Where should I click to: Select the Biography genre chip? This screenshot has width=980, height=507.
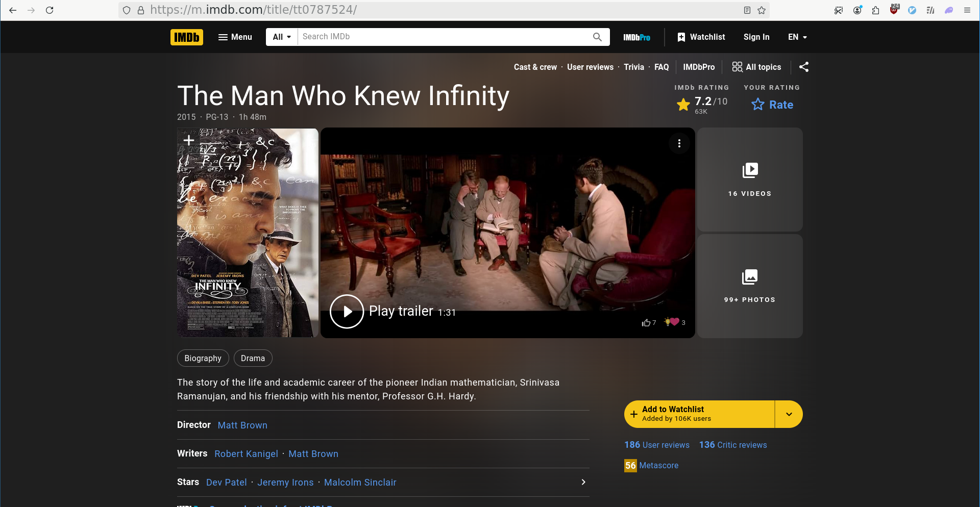click(x=203, y=359)
